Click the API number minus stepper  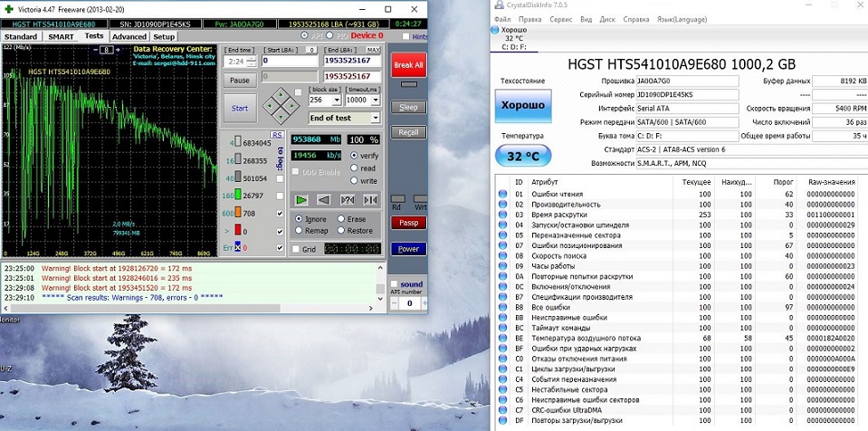pos(394,303)
